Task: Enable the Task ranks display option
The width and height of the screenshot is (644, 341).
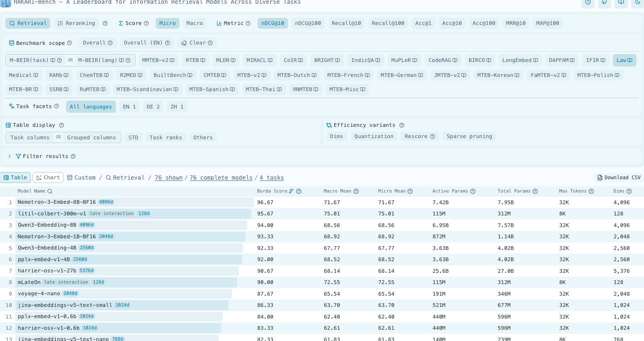Action: 166,138
